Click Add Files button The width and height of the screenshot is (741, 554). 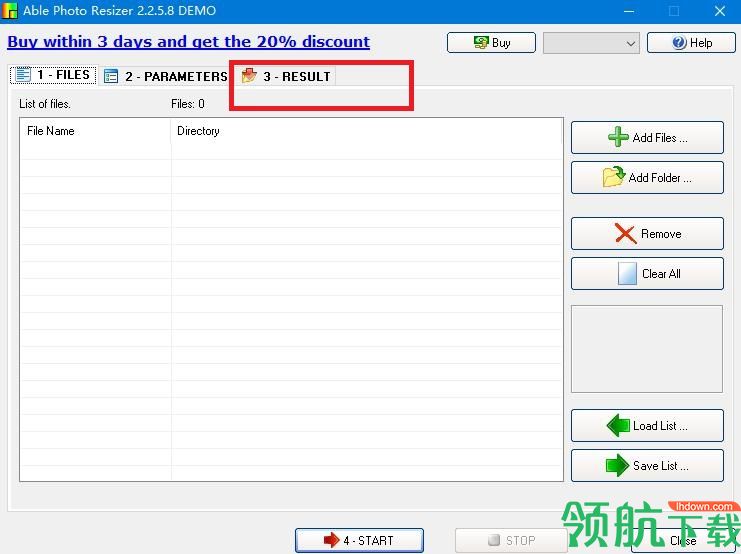click(x=647, y=138)
